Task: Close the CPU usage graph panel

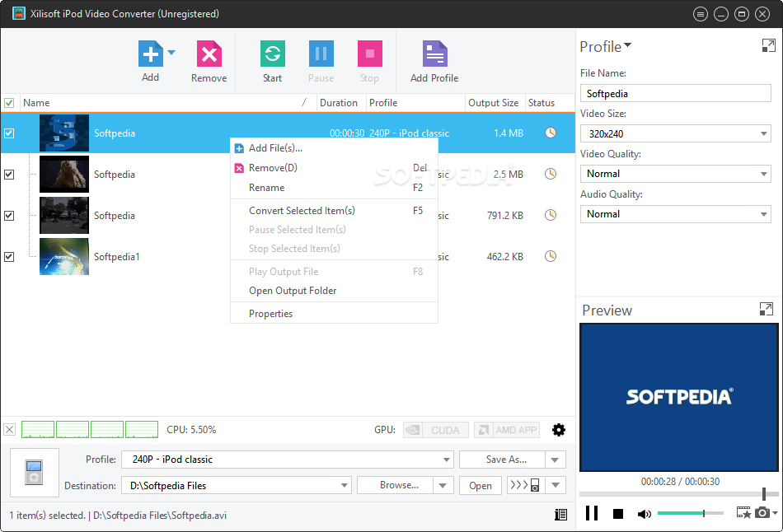Action: [10, 429]
